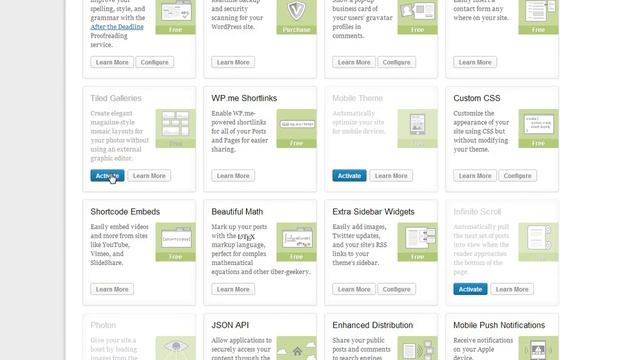
Task: Click the JSON API house icon
Action: click(296, 348)
